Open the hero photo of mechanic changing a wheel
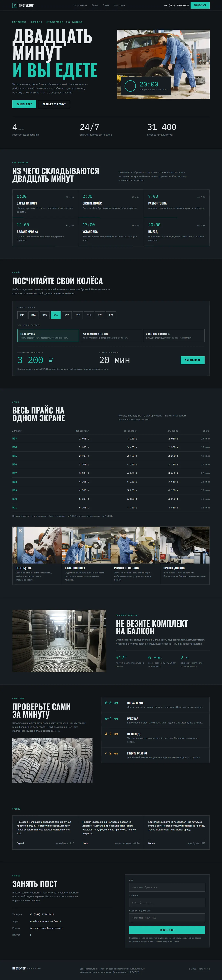 click(163, 64)
